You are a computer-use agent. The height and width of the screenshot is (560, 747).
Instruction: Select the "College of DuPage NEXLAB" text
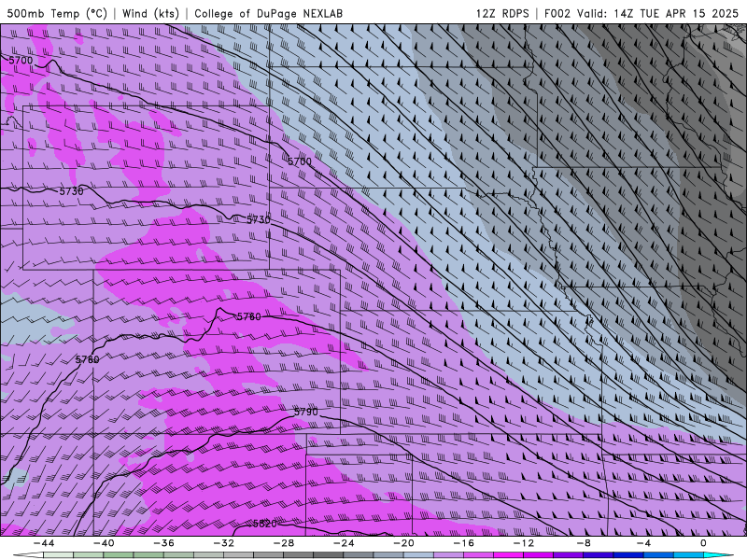[x=268, y=13]
